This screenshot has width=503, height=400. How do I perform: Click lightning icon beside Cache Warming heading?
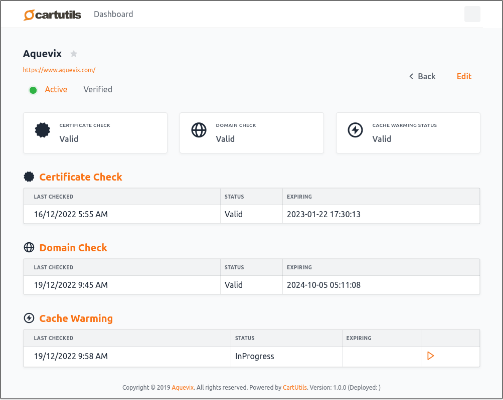click(x=29, y=318)
